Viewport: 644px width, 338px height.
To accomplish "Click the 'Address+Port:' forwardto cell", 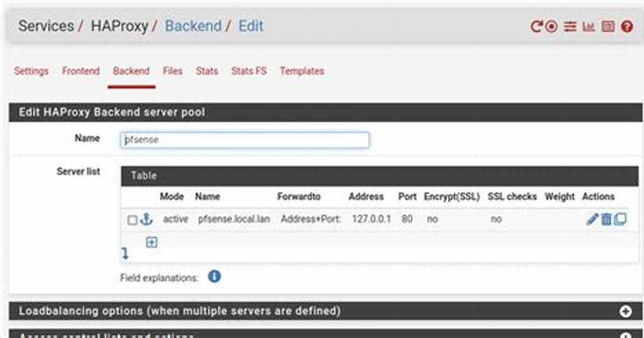I will pos(311,219).
